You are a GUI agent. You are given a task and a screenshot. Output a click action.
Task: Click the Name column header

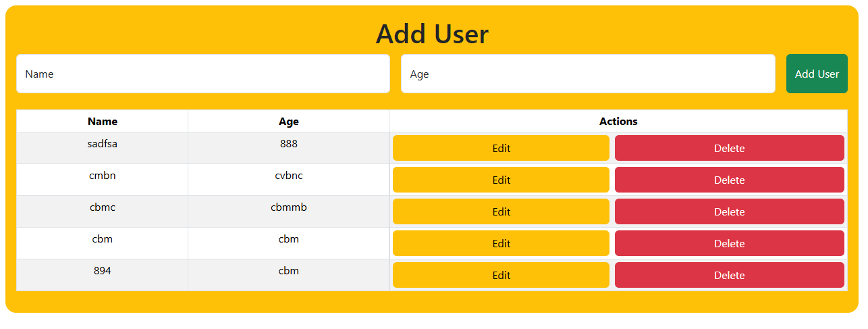click(x=103, y=122)
